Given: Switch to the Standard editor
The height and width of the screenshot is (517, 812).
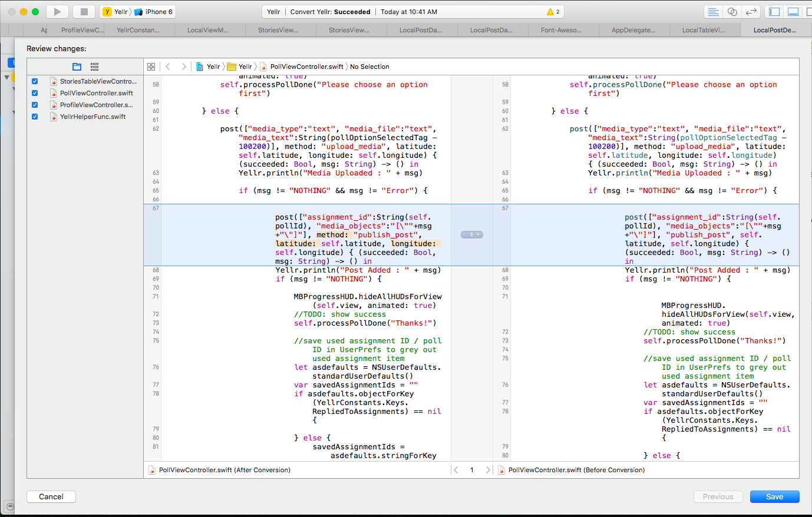Looking at the screenshot, I should pos(713,12).
